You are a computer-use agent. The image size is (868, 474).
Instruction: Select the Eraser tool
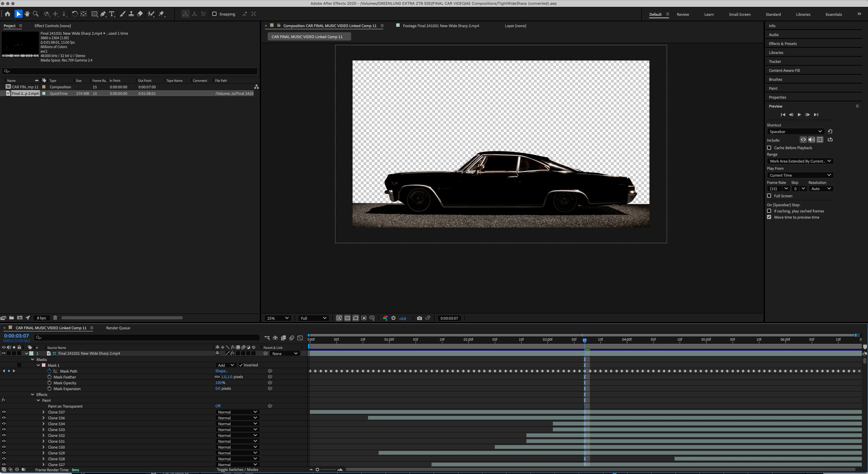point(140,14)
